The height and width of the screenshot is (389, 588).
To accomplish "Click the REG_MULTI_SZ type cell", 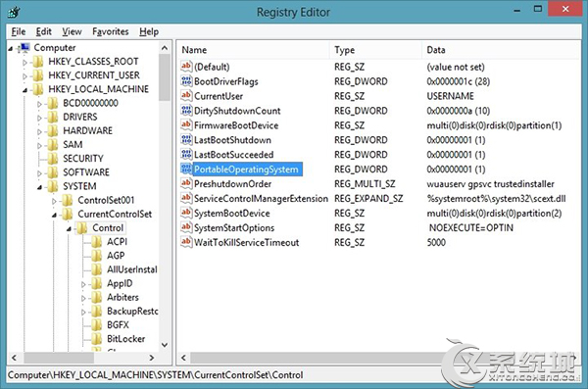I will coord(365,184).
